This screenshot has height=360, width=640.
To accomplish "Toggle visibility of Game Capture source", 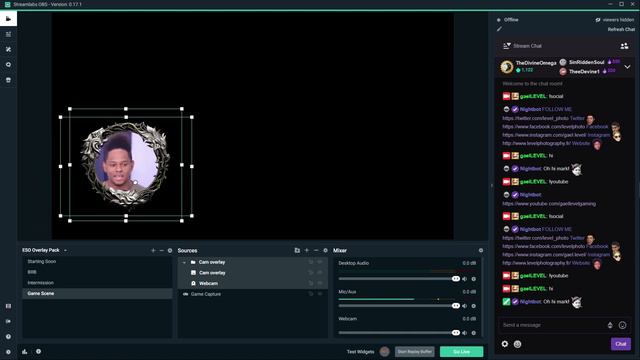I will 320,294.
